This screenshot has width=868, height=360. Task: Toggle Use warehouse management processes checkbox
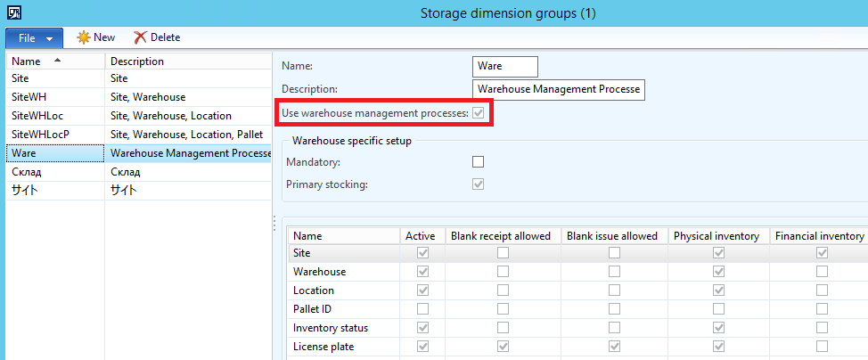coord(479,113)
